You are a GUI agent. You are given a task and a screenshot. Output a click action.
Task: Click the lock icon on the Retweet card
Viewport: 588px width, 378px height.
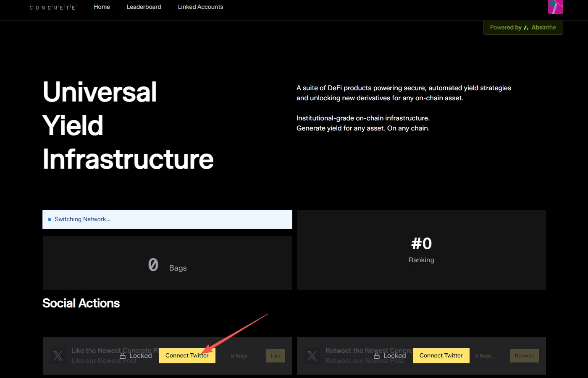pyautogui.click(x=377, y=356)
